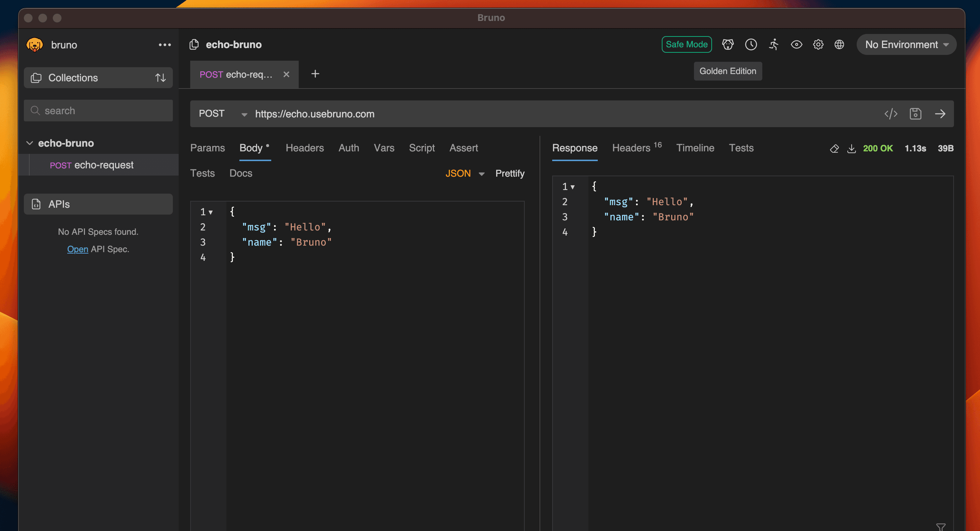The width and height of the screenshot is (980, 531).
Task: Open the Timeline response tab
Action: 695,148
